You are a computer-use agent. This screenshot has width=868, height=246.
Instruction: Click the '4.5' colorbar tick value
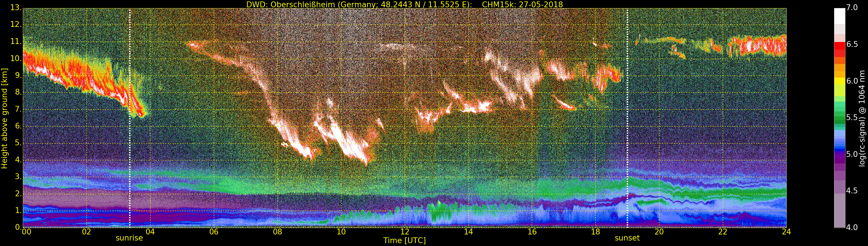click(x=852, y=190)
